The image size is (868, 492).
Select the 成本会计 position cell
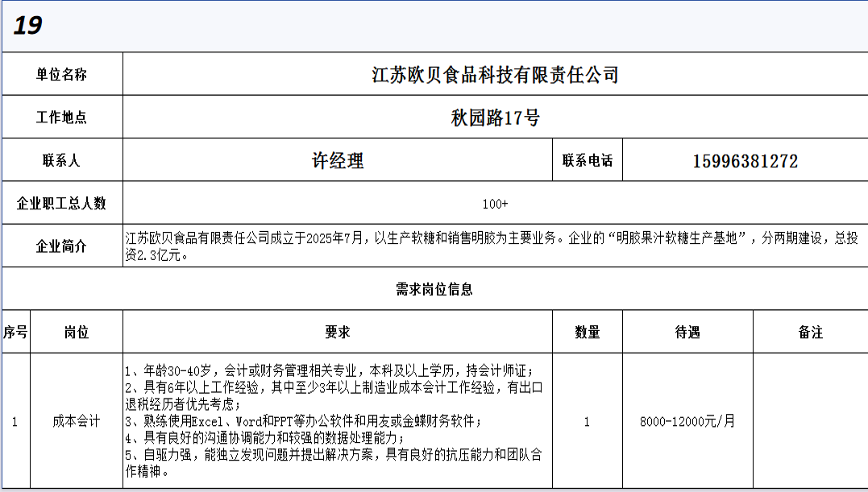76,420
